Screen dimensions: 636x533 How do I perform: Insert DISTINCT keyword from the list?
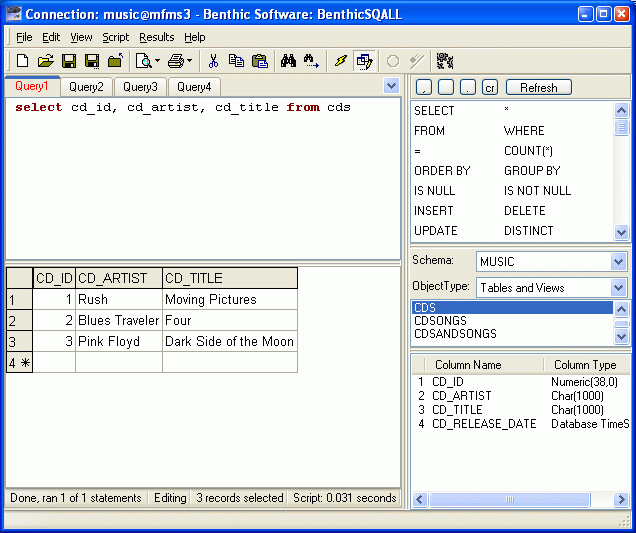[529, 231]
